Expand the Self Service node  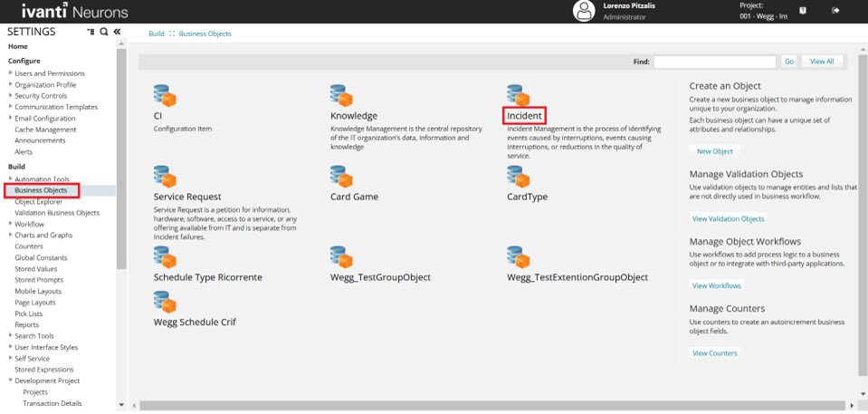[11, 359]
